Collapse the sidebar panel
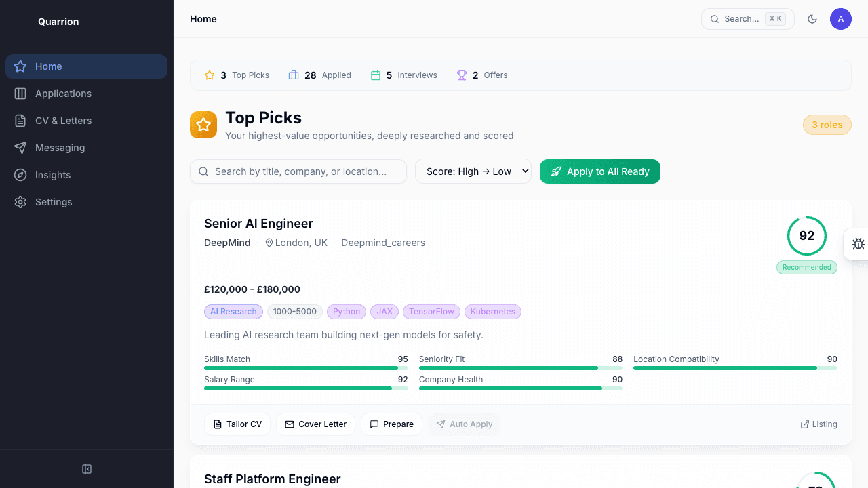868x488 pixels. coord(87,469)
